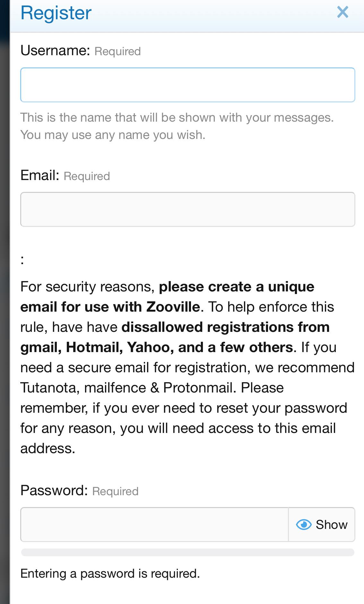Click the username helper text about messages
364x604 pixels.
[177, 118]
